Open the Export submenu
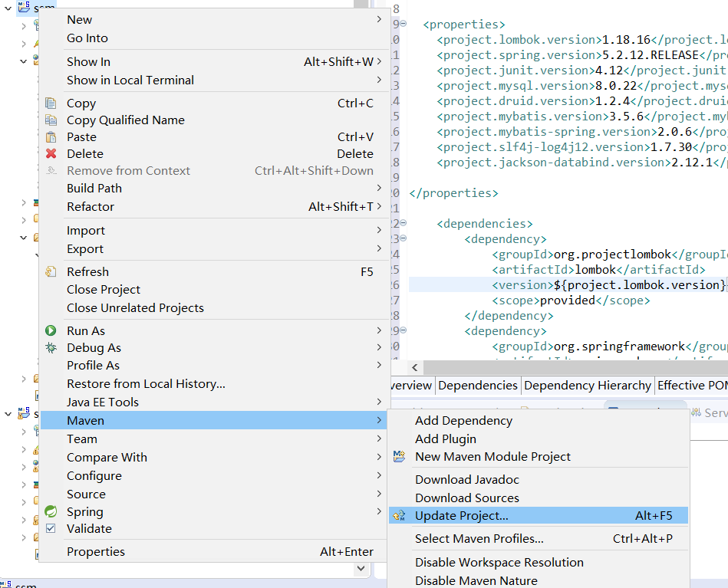This screenshot has height=588, width=728. click(213, 248)
